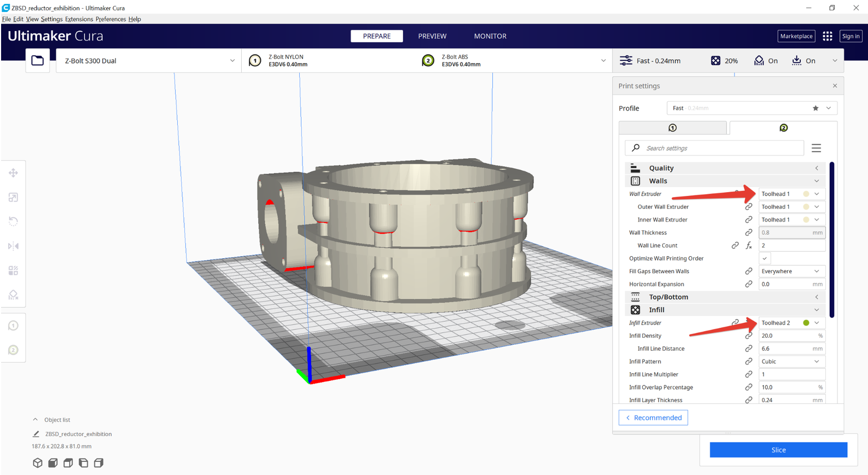Open the Infill Extruder dropdown
868x475 pixels.
pos(792,323)
